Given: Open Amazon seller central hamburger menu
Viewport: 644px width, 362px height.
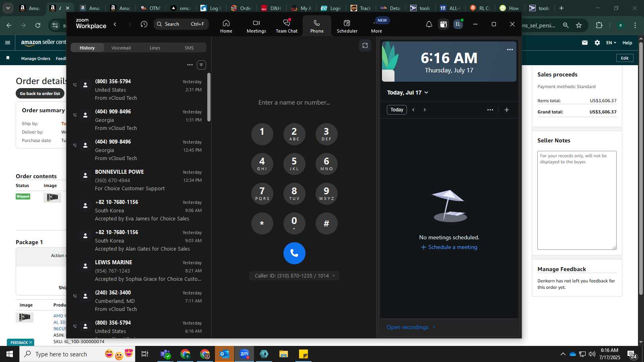Looking at the screenshot, I should tap(8, 43).
